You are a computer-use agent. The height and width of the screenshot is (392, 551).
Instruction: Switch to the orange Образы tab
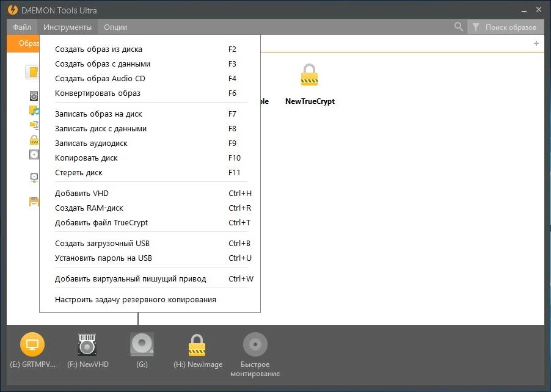[x=23, y=43]
